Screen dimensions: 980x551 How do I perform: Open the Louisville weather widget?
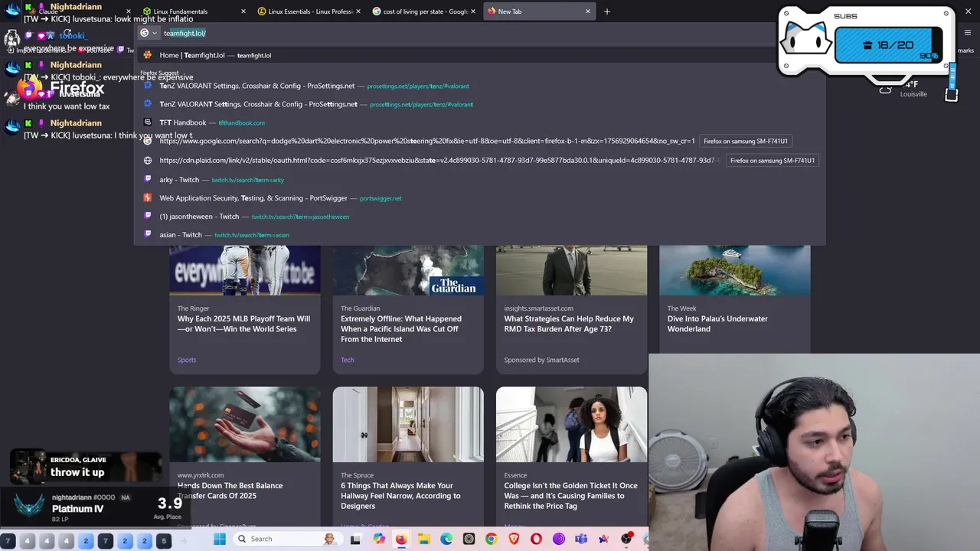[905, 89]
